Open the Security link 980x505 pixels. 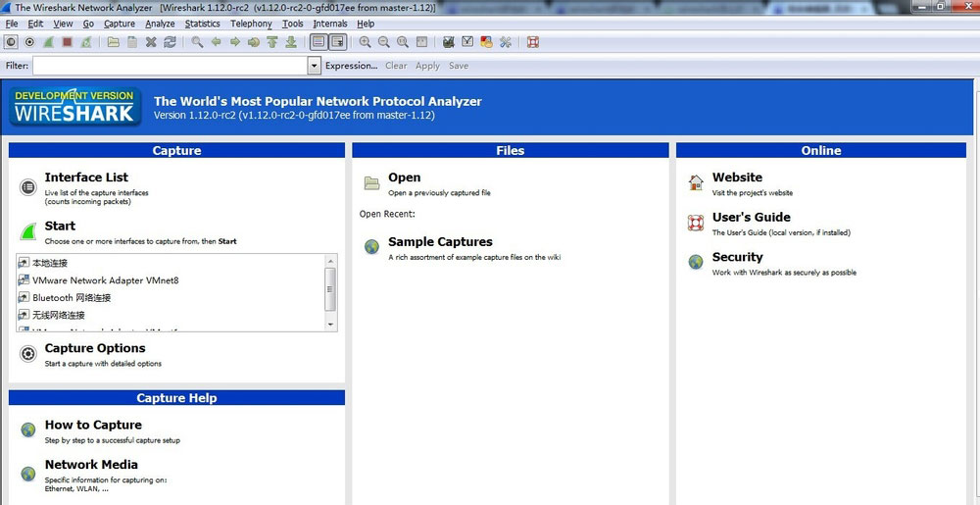click(738, 257)
